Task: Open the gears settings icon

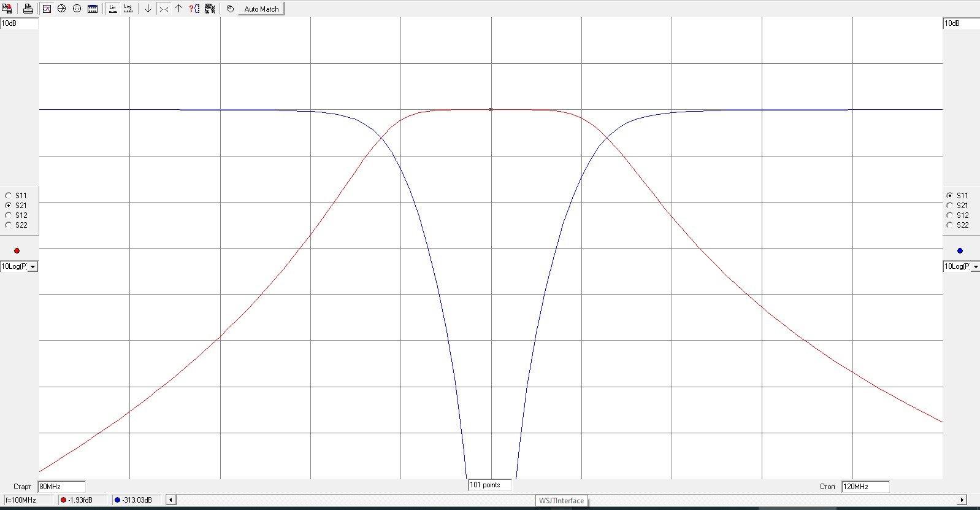Action: coord(210,9)
